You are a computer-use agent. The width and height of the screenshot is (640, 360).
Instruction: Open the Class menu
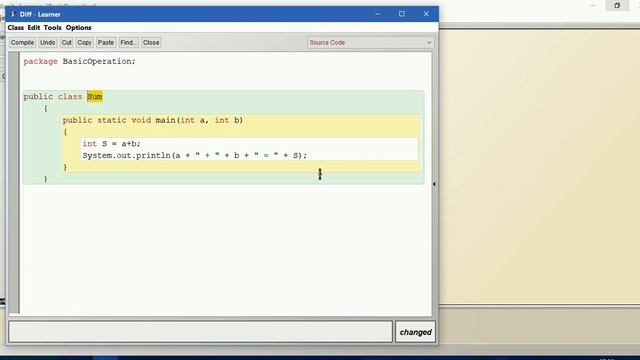click(16, 28)
